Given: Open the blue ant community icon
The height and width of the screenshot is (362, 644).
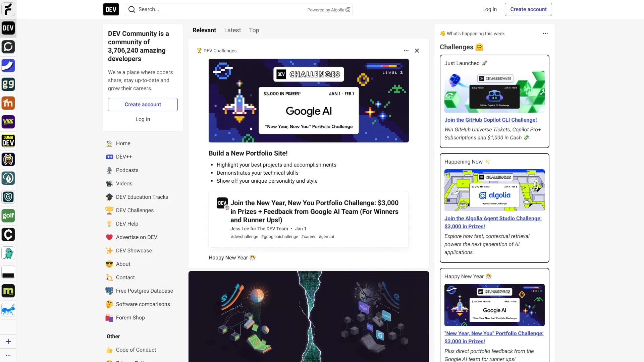Looking at the screenshot, I should (x=8, y=310).
